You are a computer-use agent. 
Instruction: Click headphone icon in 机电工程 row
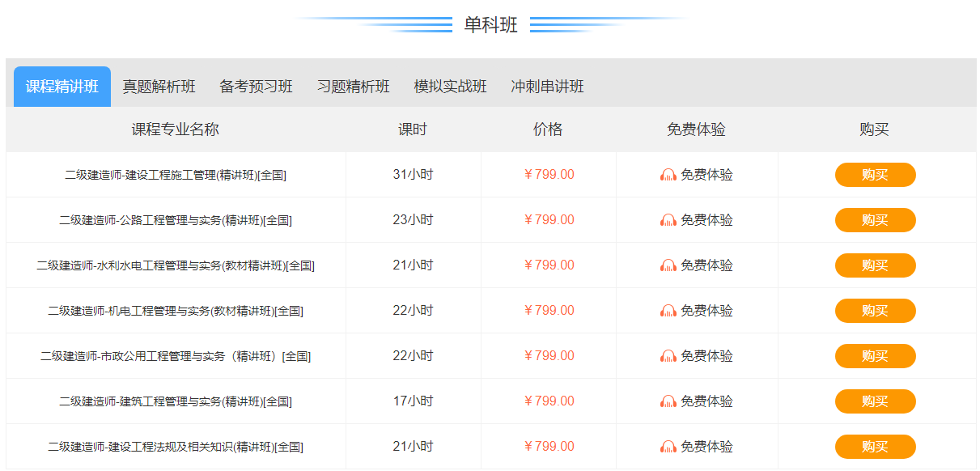(x=668, y=311)
